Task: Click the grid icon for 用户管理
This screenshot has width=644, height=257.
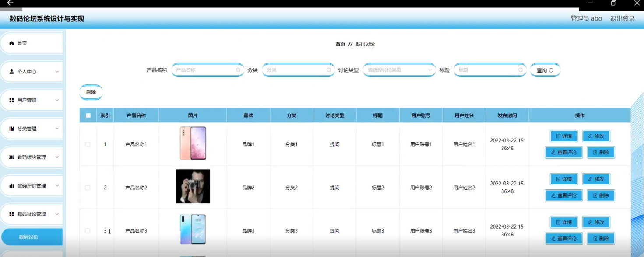Action: tap(12, 100)
